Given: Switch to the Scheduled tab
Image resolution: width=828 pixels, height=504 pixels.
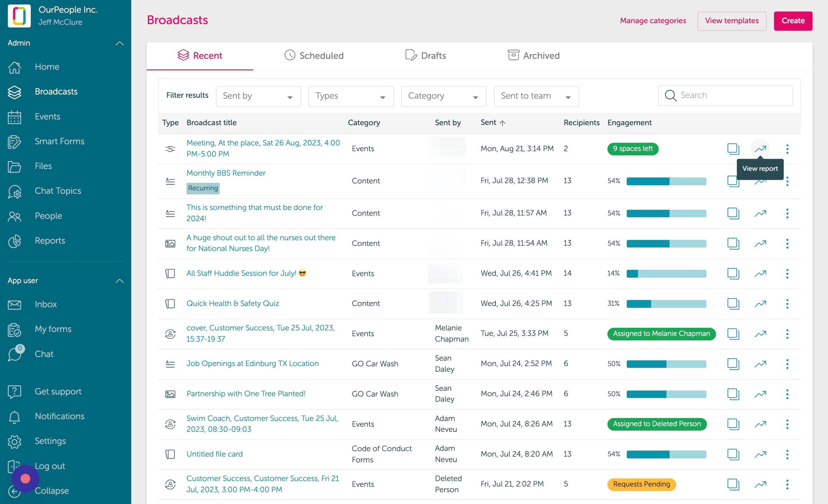Looking at the screenshot, I should (314, 56).
